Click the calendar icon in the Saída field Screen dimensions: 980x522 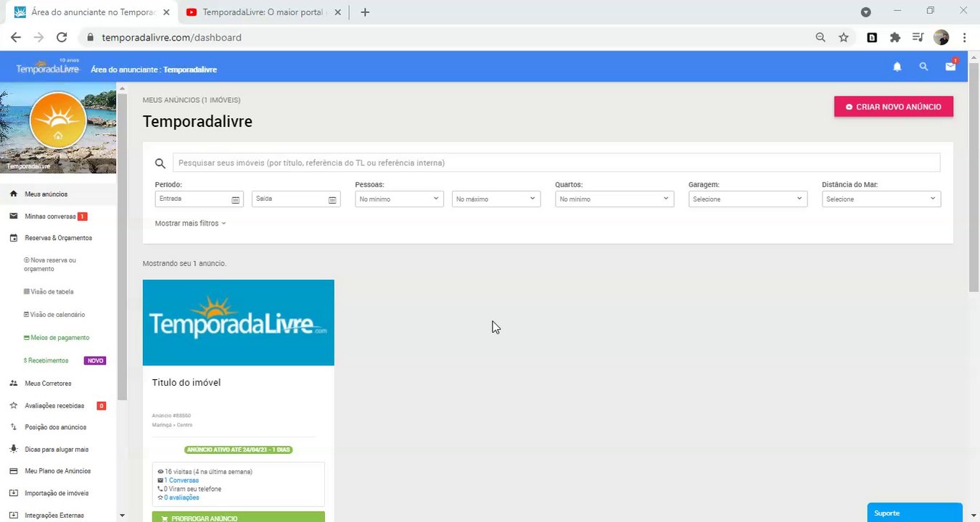pos(332,199)
